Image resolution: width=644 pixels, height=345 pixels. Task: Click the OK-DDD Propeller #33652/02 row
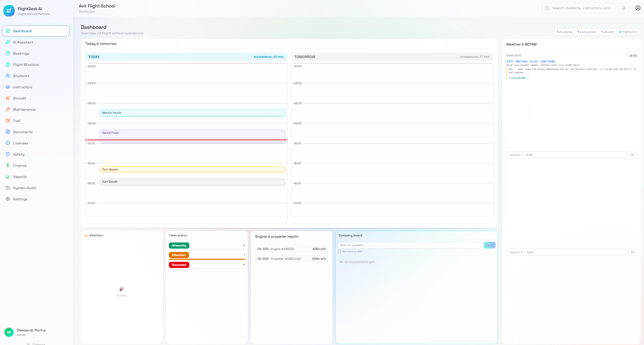coord(292,259)
